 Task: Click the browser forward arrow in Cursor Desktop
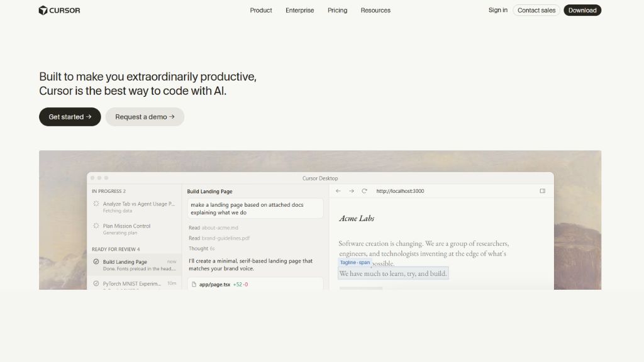pyautogui.click(x=351, y=191)
